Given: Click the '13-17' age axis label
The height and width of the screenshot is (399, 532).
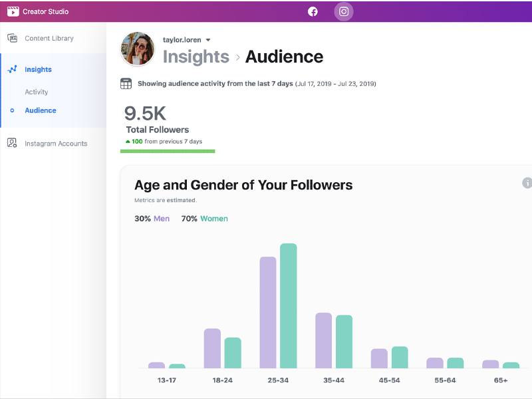Looking at the screenshot, I should (167, 380).
